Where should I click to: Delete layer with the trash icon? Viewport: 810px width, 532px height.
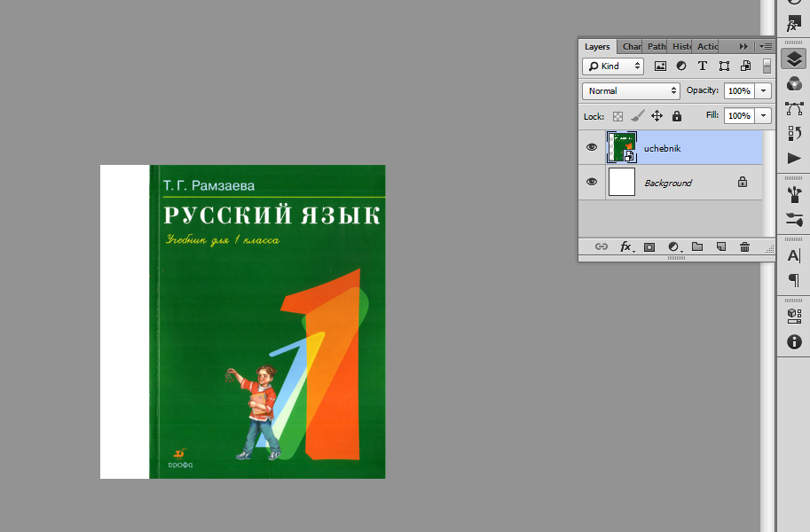(x=744, y=246)
